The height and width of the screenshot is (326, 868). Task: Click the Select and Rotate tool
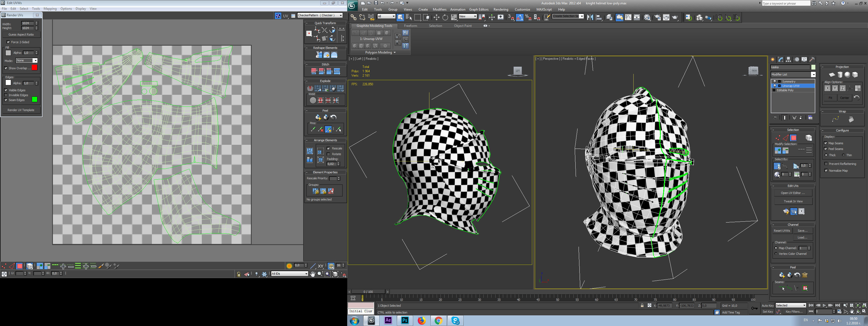click(445, 18)
